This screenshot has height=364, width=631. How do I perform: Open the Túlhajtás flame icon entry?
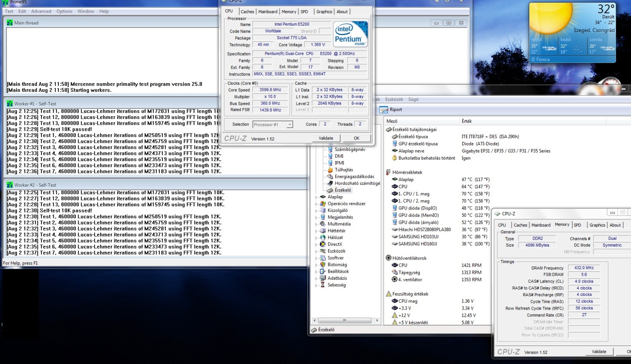point(330,170)
